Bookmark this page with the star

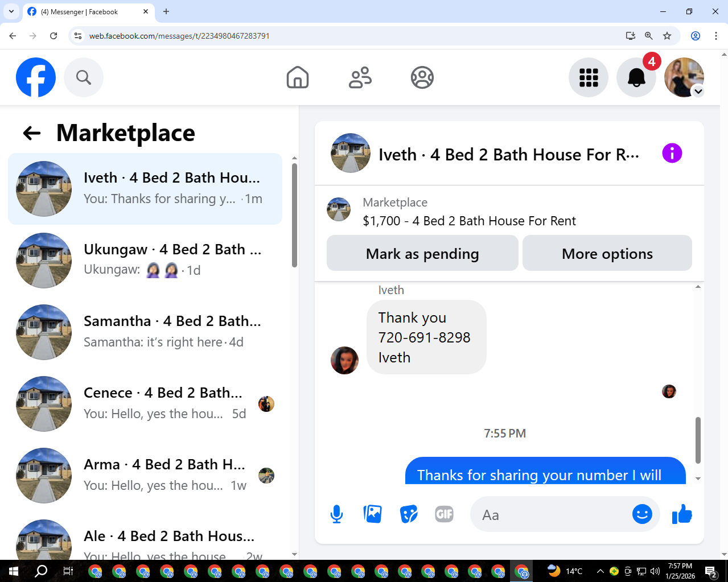click(667, 36)
